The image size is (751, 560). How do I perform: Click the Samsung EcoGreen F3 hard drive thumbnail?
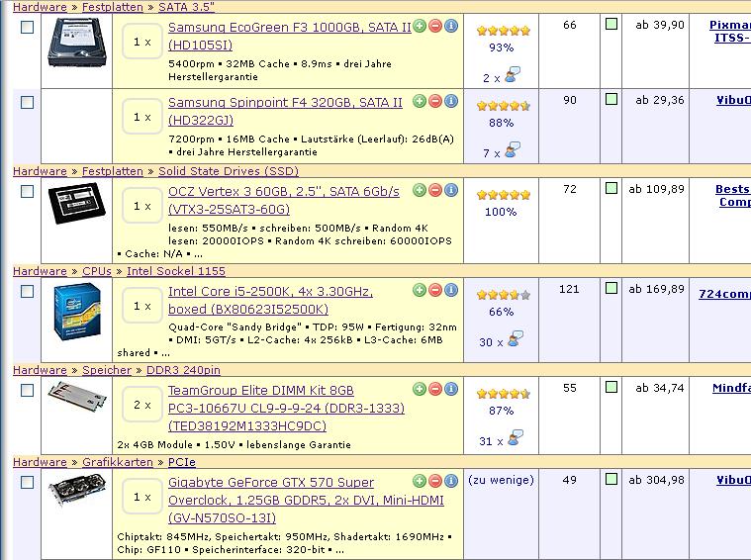76,43
